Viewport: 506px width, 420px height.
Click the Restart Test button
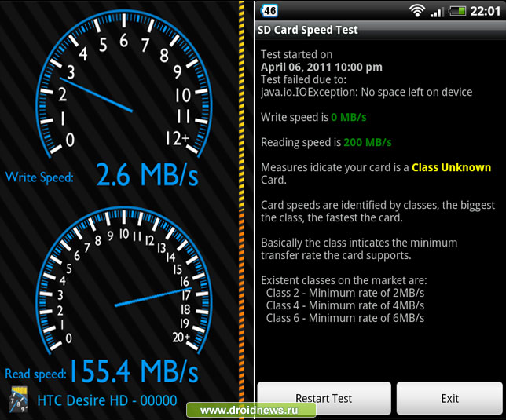click(x=324, y=398)
